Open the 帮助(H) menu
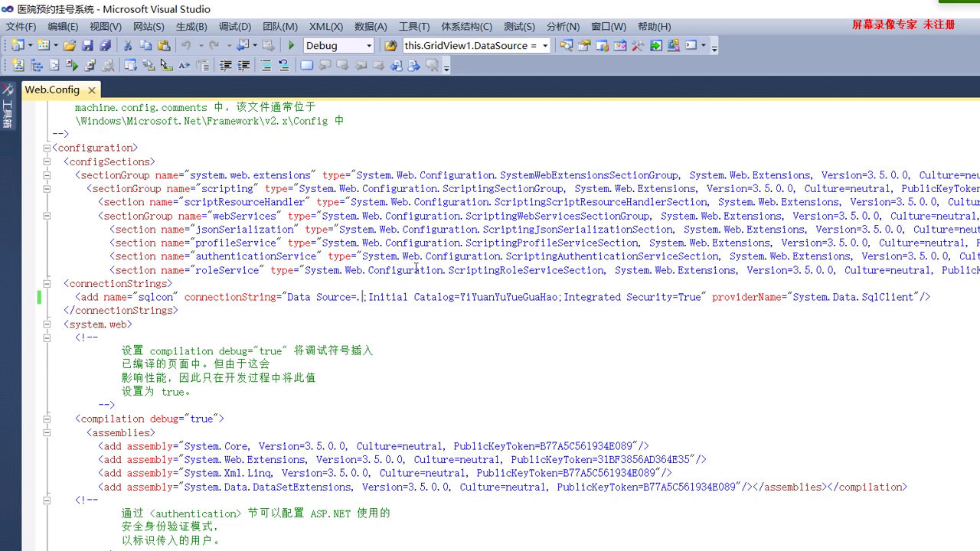This screenshot has width=980, height=551. pos(654,27)
